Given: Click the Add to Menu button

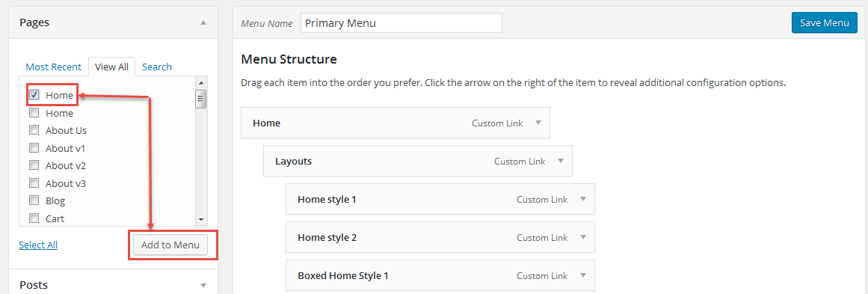Looking at the screenshot, I should point(170,245).
